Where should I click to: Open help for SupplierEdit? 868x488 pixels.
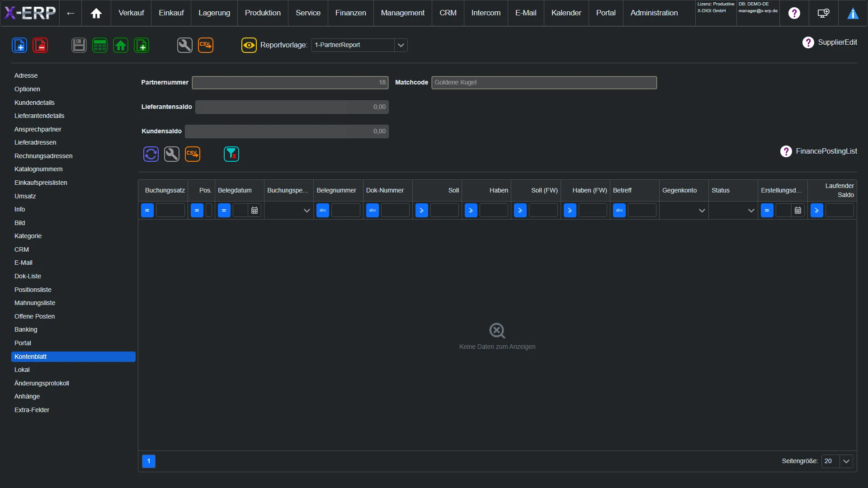point(808,42)
